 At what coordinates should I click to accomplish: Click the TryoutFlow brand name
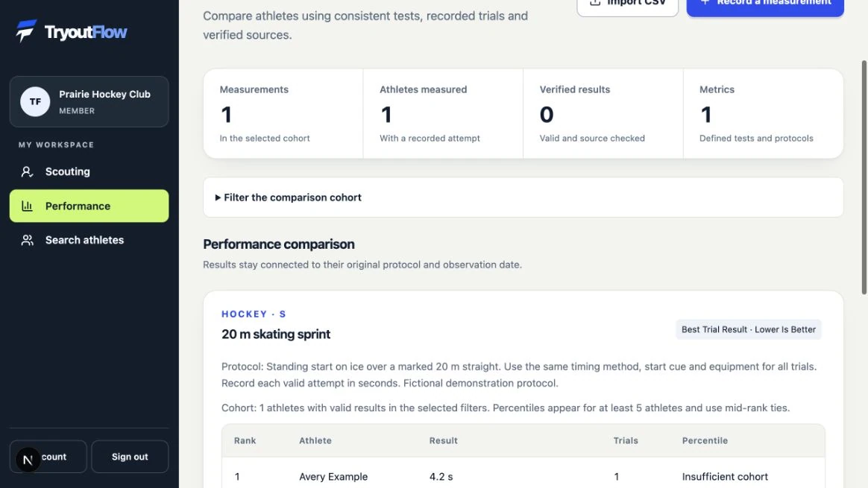tap(86, 32)
